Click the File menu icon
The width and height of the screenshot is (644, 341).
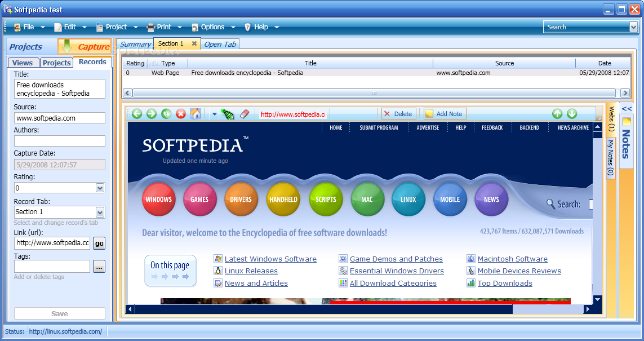pyautogui.click(x=17, y=27)
